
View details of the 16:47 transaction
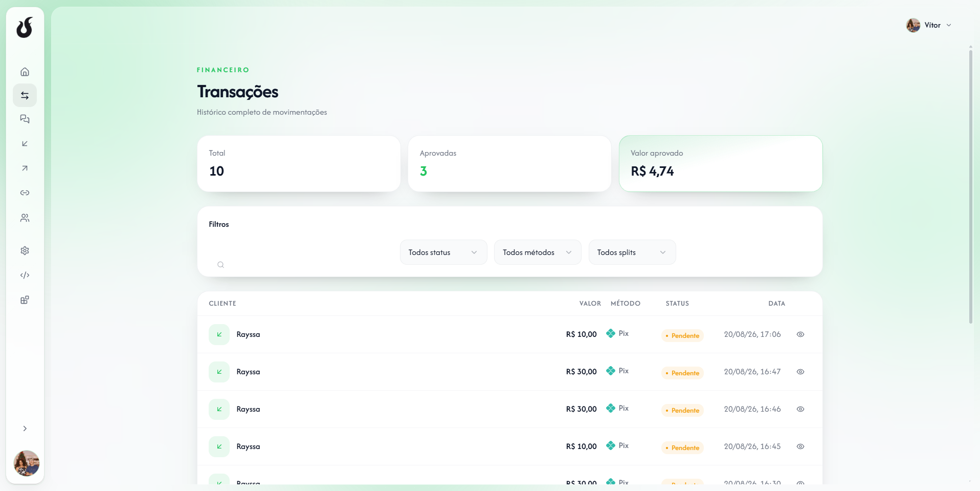[800, 372]
